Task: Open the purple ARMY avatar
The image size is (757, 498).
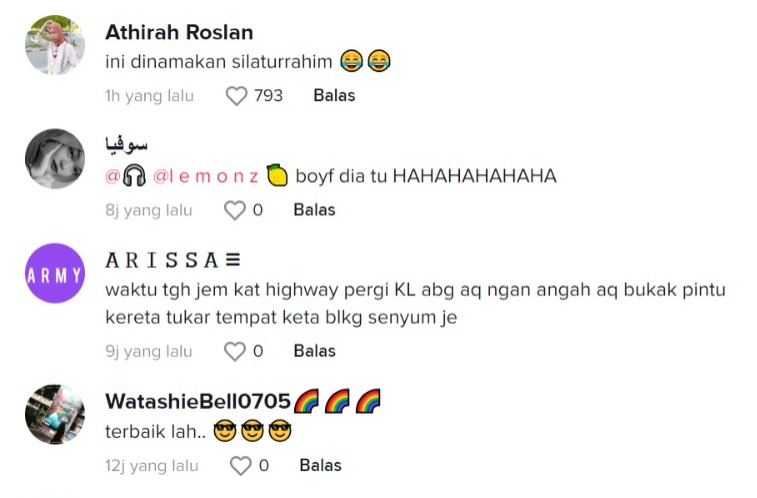Action: [x=55, y=273]
